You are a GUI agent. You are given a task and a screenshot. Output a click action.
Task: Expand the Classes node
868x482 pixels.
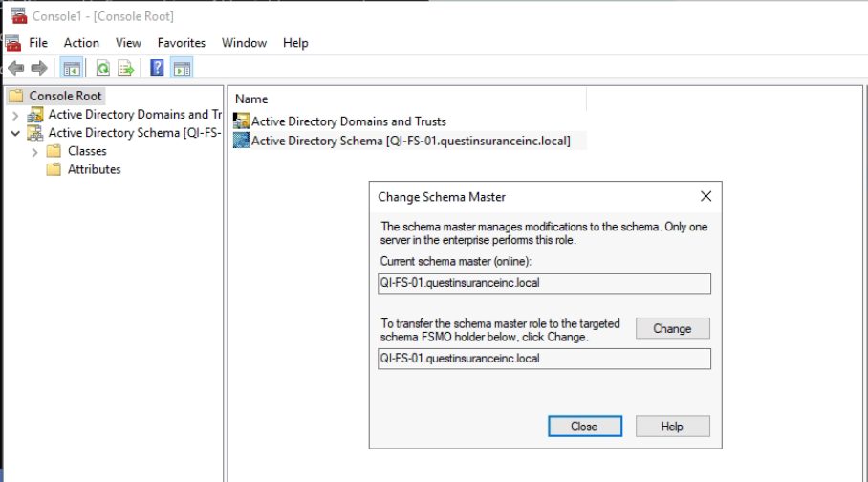[34, 152]
